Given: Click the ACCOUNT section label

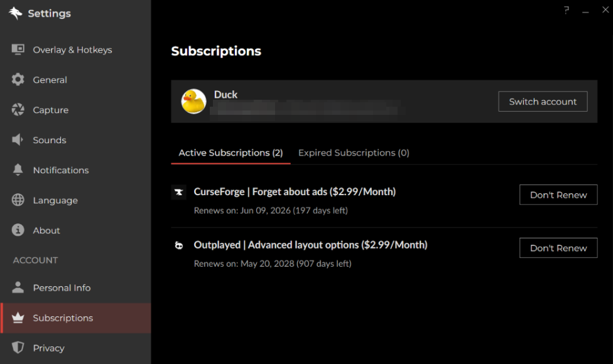Looking at the screenshot, I should tap(35, 260).
